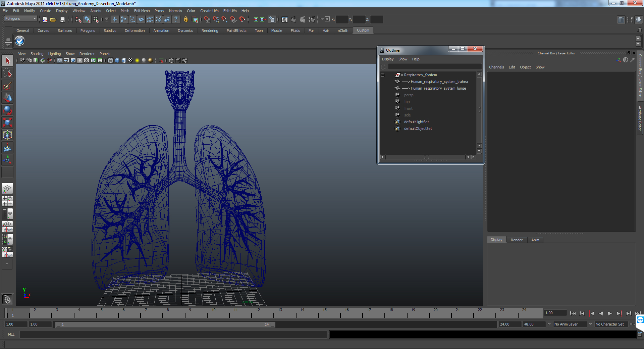Switch to four view layout
The height and width of the screenshot is (349, 644).
pyautogui.click(x=7, y=201)
